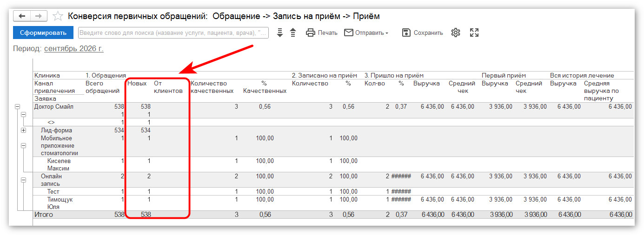Click the 2. Записано на приём header
The height and width of the screenshot is (235, 644).
click(x=325, y=75)
